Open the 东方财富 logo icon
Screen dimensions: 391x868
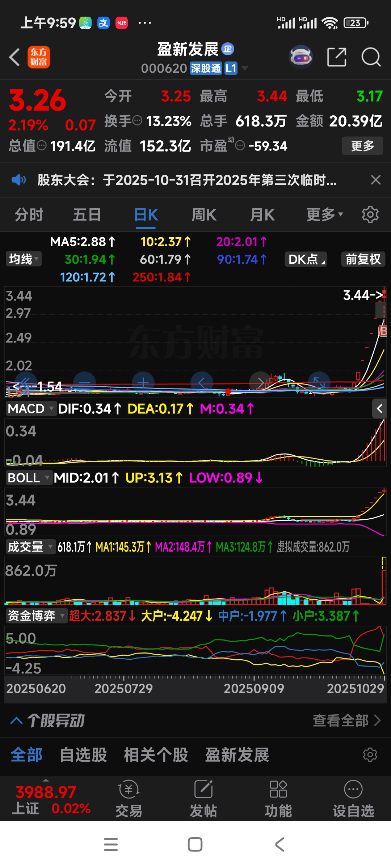tap(39, 57)
